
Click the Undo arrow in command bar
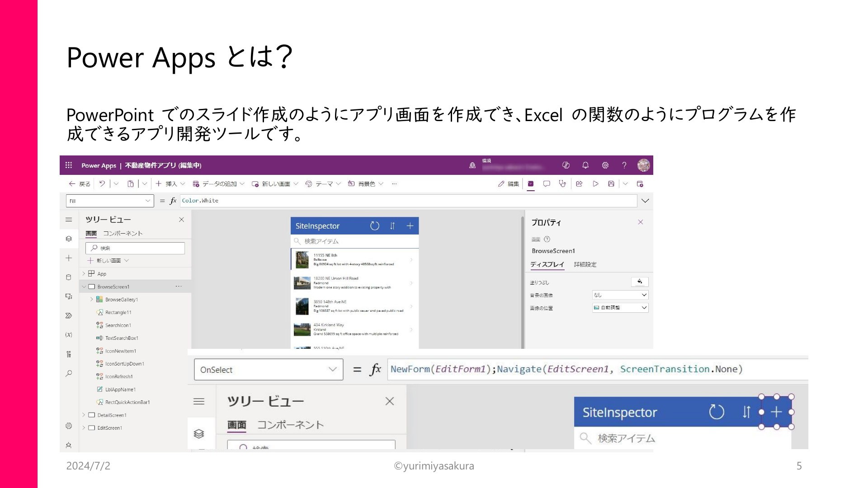click(x=102, y=184)
